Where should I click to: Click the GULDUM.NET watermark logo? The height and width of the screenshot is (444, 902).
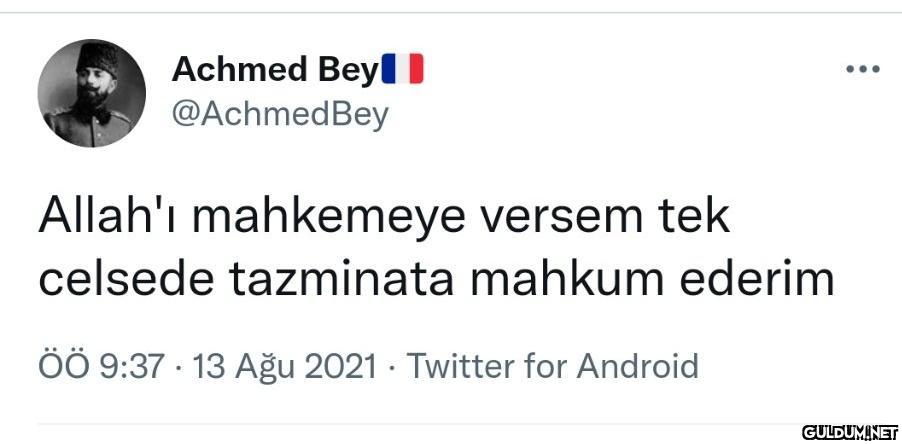pyautogui.click(x=850, y=431)
